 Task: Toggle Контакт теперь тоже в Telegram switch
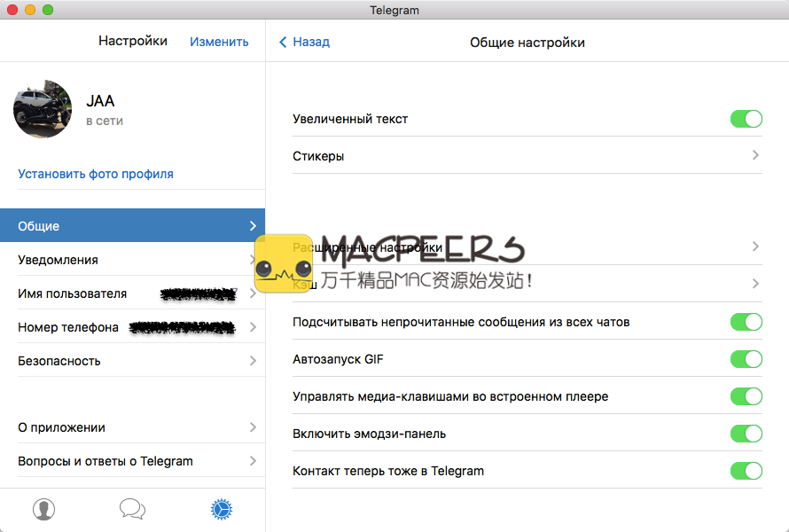coord(746,471)
